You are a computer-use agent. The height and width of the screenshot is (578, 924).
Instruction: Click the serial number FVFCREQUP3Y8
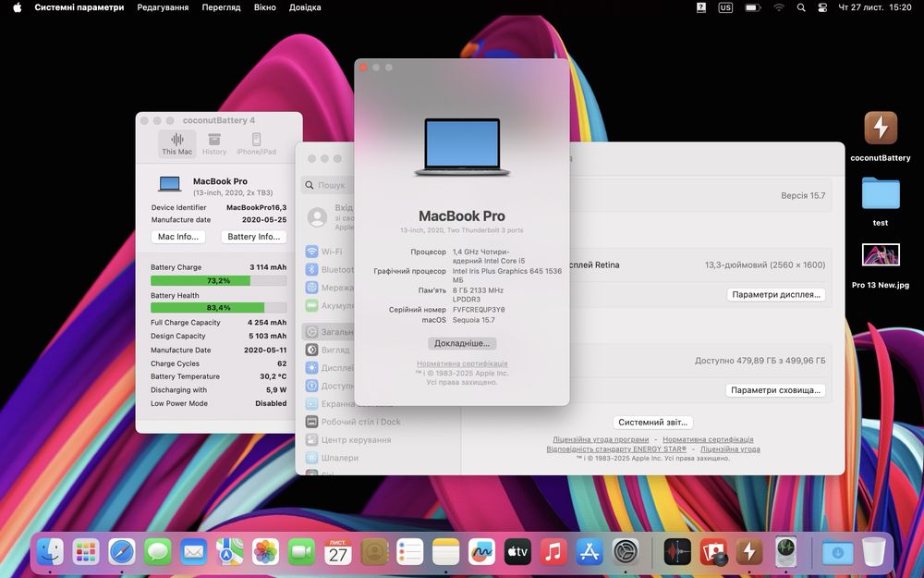479,310
